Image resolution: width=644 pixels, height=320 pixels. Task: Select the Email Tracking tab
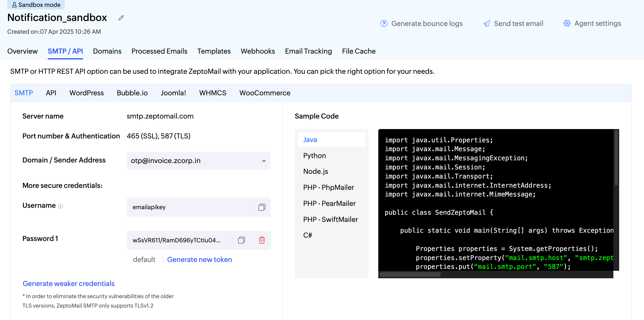tap(308, 51)
